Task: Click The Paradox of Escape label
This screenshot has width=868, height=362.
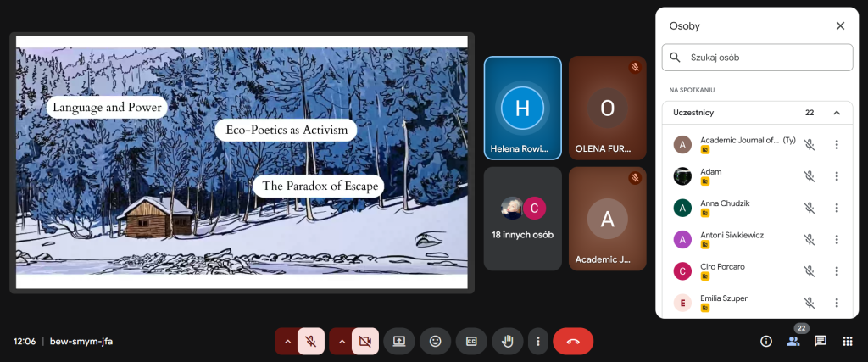Action: click(x=319, y=186)
